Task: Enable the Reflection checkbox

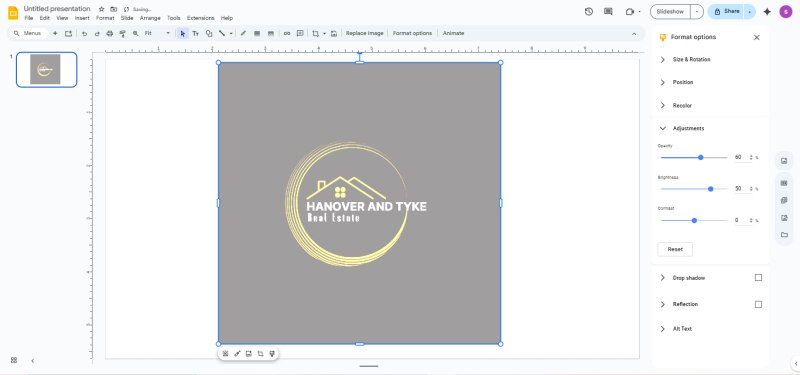Action: [758, 304]
